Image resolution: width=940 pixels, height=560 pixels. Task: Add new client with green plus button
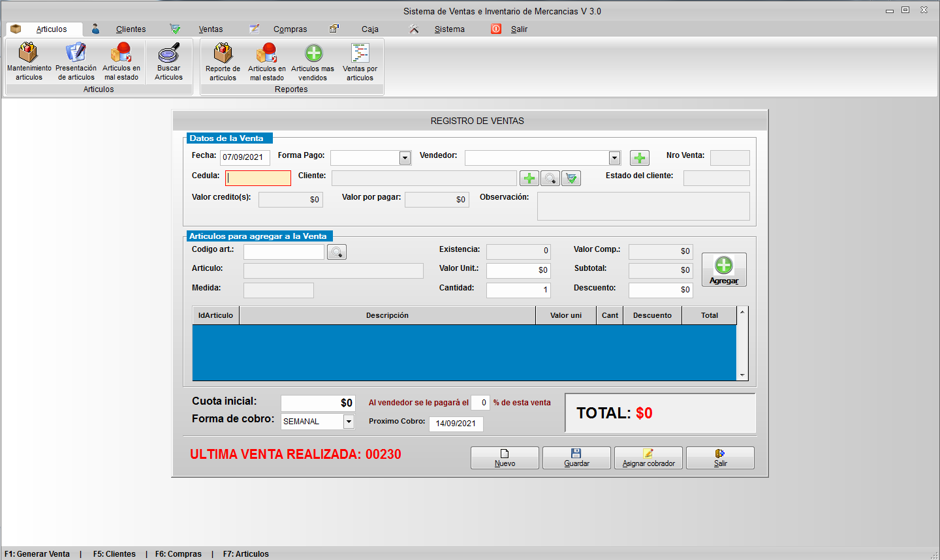pos(529,178)
